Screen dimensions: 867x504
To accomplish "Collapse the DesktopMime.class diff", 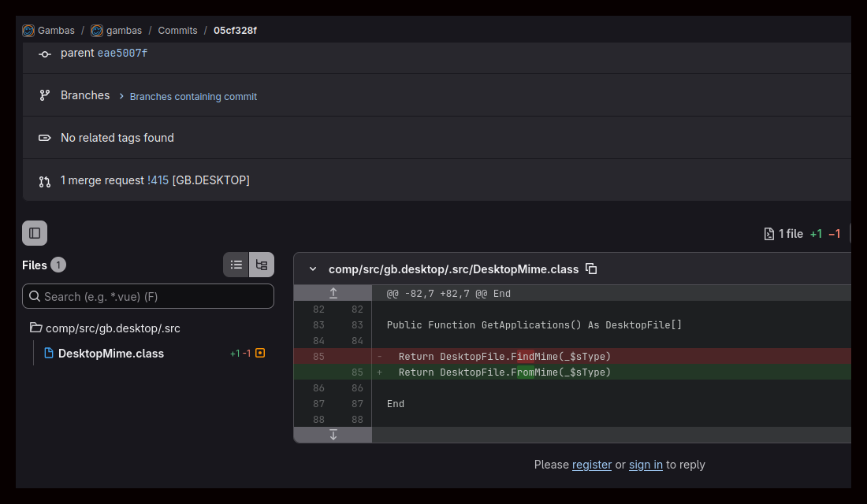I will point(313,269).
